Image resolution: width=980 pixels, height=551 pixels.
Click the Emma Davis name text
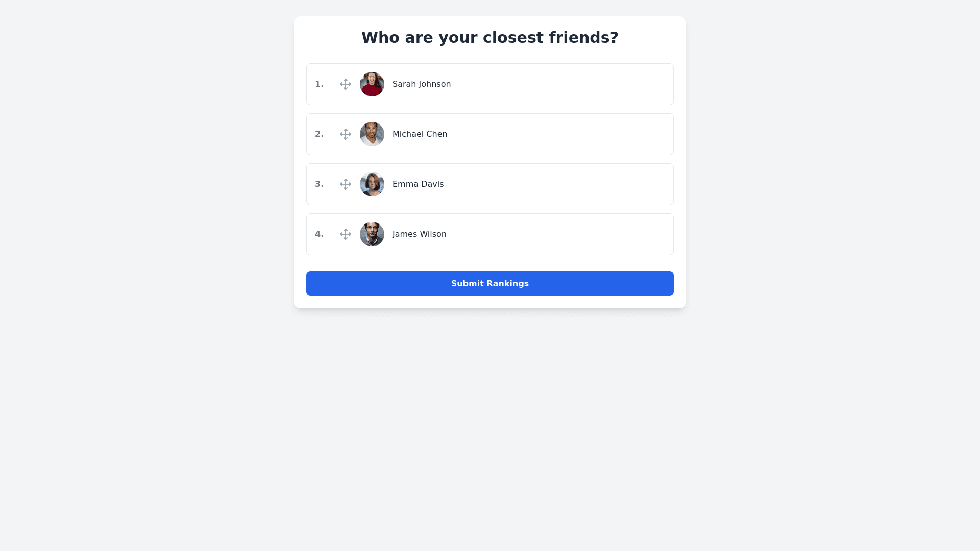[x=418, y=184]
